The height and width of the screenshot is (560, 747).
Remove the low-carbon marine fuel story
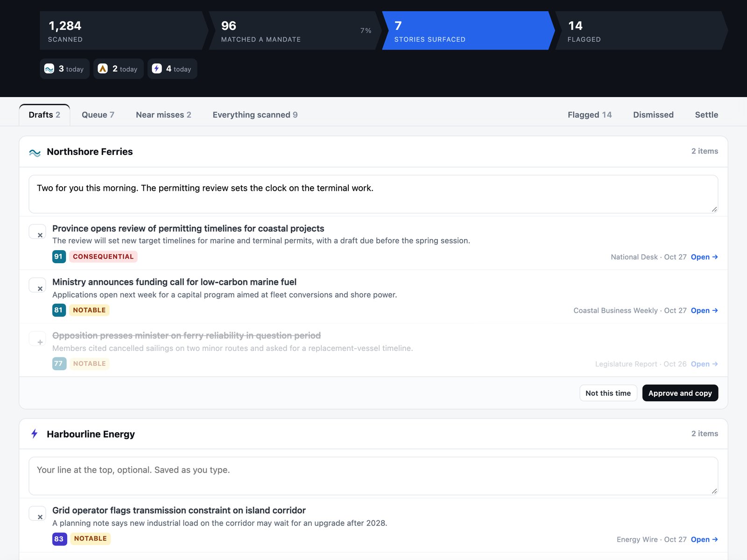[37, 285]
